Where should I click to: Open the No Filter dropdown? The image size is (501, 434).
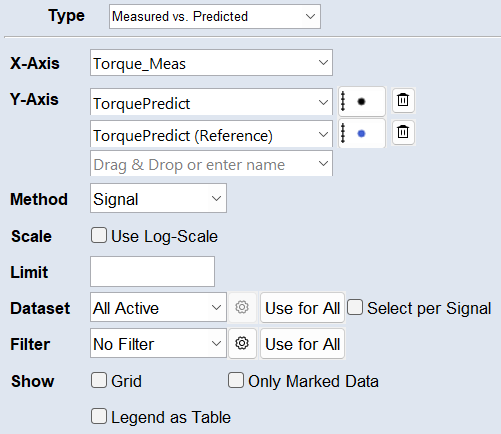158,343
